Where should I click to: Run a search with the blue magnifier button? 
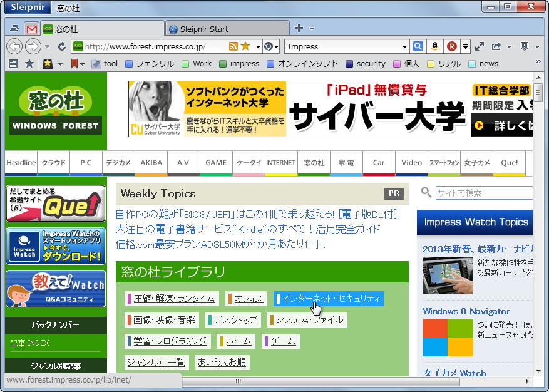click(x=418, y=46)
